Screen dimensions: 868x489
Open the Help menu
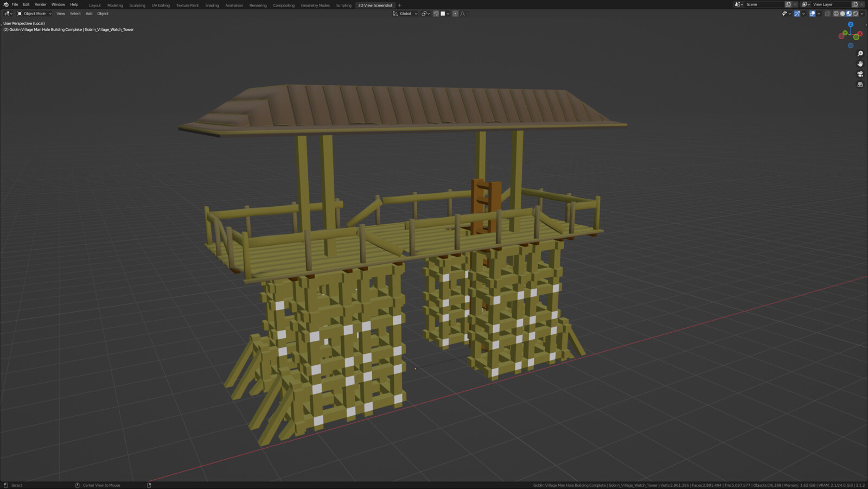(74, 4)
